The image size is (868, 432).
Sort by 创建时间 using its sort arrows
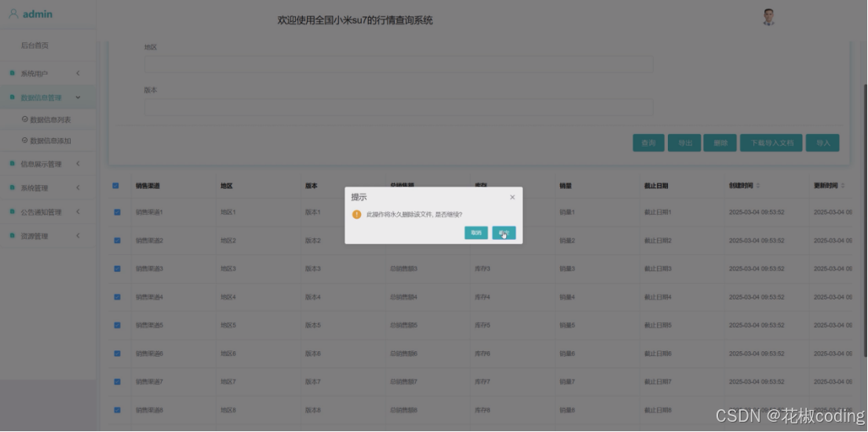tap(758, 186)
